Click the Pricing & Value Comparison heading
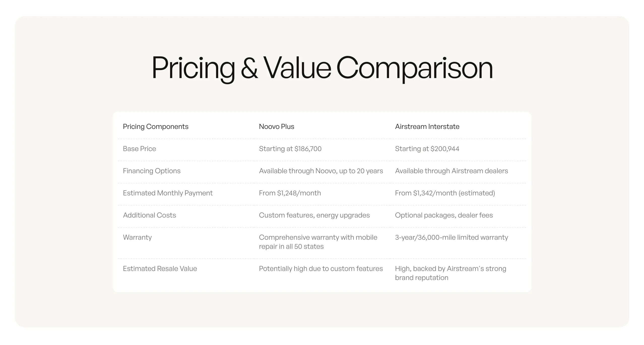 click(x=322, y=68)
